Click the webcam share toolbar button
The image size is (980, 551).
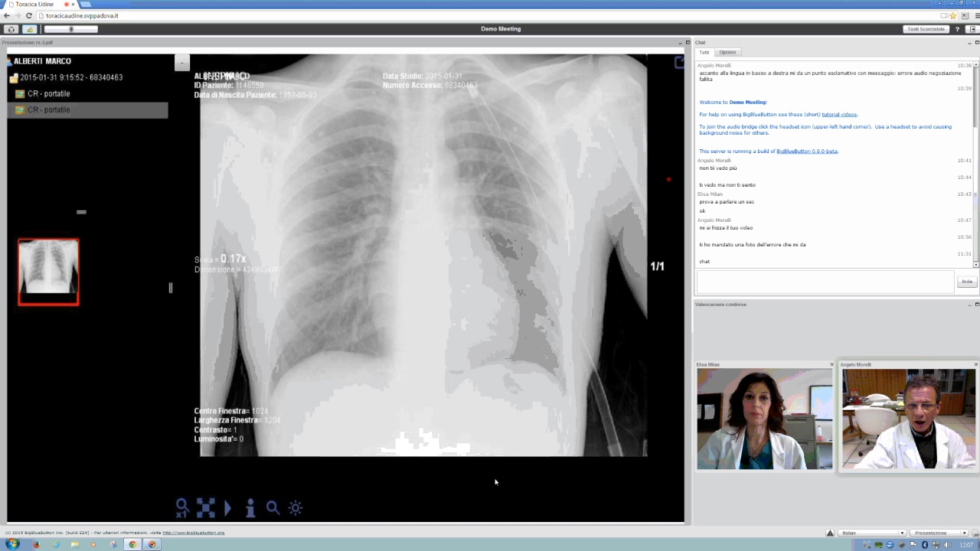coord(29,29)
